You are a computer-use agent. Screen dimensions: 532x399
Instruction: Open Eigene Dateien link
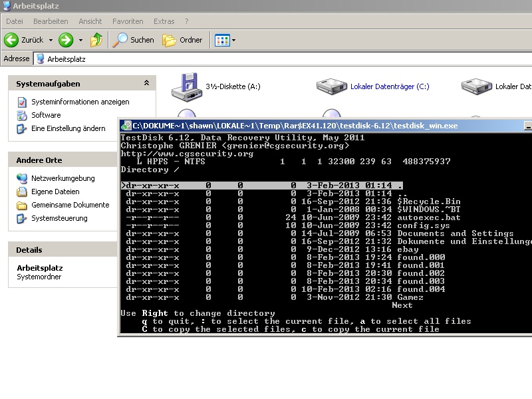(x=55, y=192)
